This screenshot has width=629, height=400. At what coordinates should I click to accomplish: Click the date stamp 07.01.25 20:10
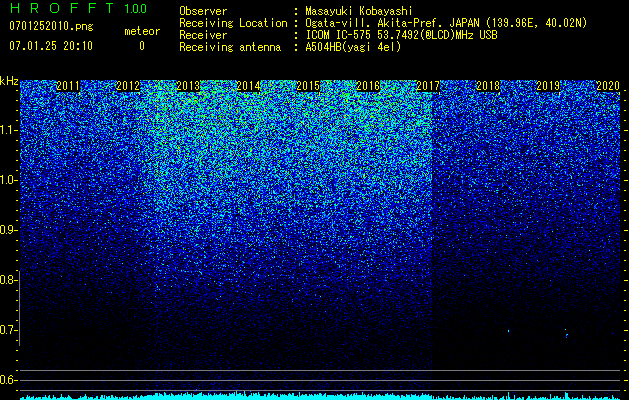pyautogui.click(x=51, y=46)
